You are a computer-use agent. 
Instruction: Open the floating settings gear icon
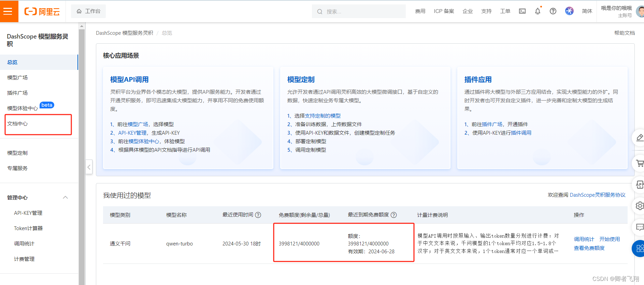(639, 206)
